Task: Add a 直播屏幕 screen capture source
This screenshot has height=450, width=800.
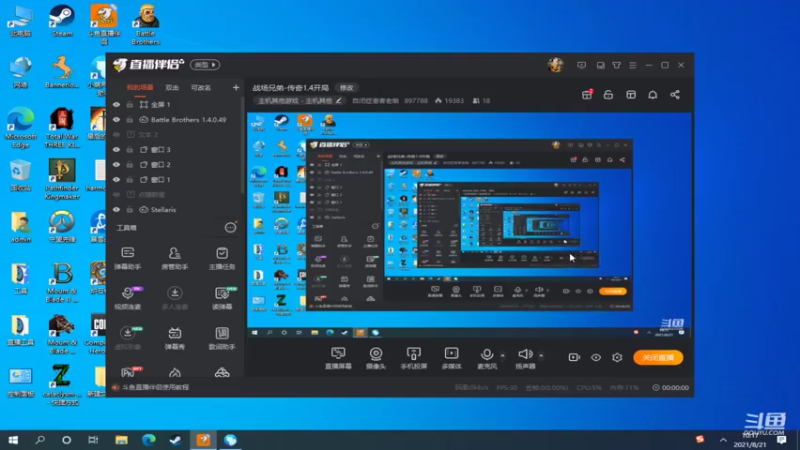Action: [338, 358]
